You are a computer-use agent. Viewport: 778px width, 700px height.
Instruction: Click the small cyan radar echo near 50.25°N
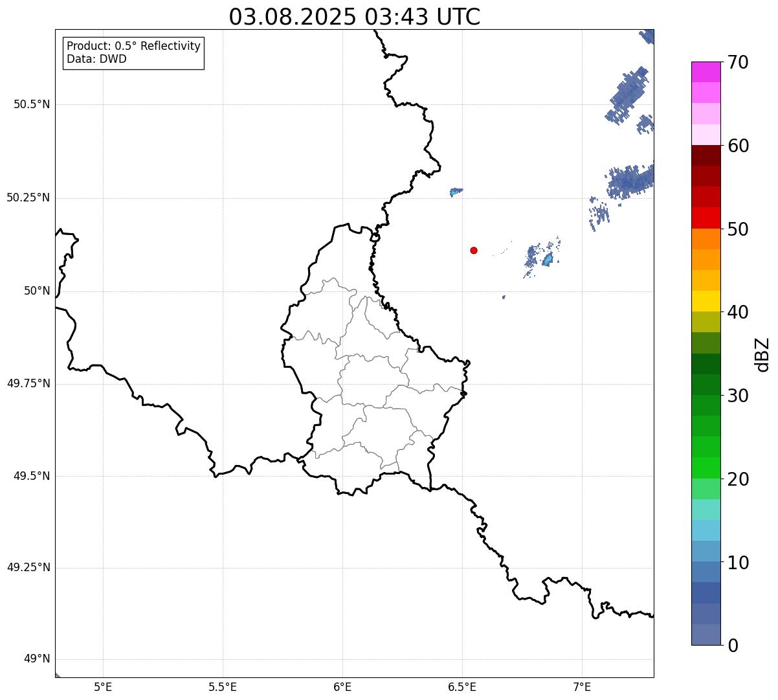tap(456, 192)
